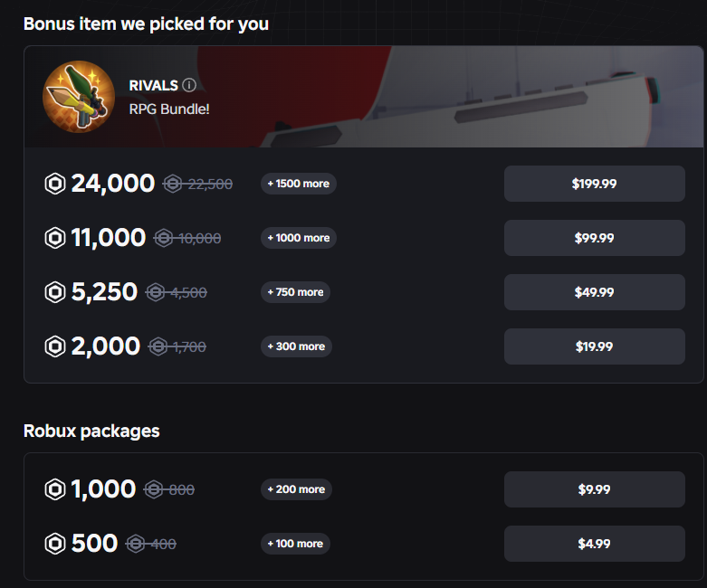Click the Robux icon beside 11,000
Viewport: 707px width, 588px height.
(55, 238)
